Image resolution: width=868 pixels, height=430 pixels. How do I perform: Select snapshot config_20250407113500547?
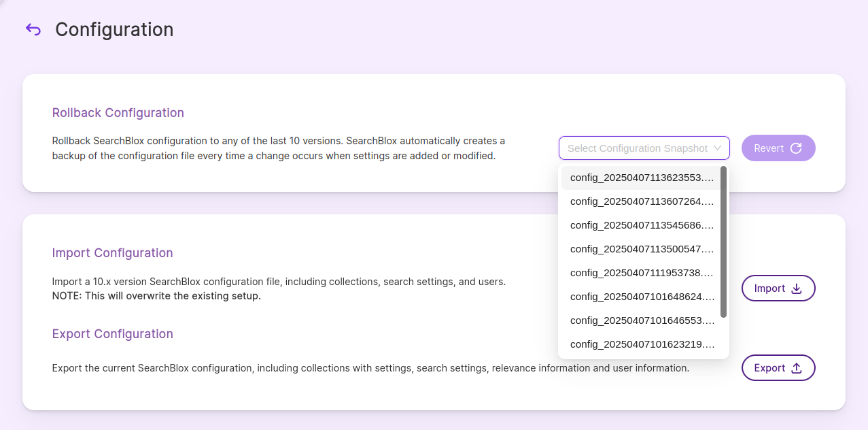[640, 249]
